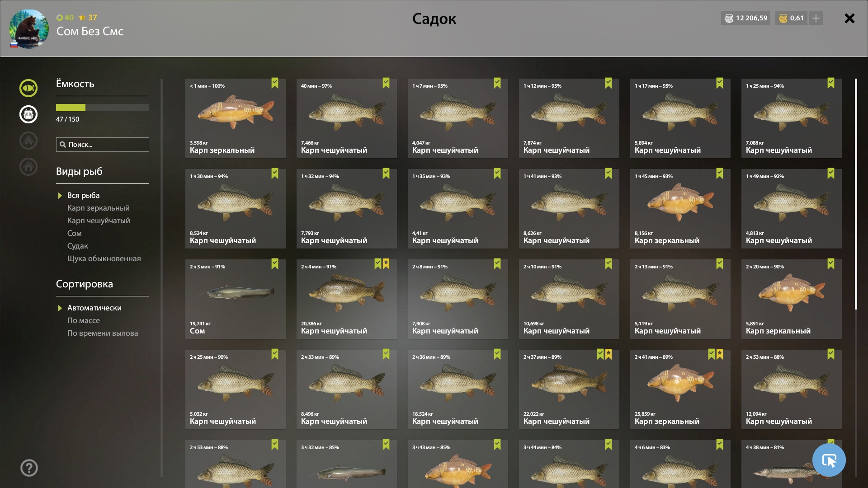This screenshot has height=488, width=868.
Task: Sort fish По массе
Action: 84,320
